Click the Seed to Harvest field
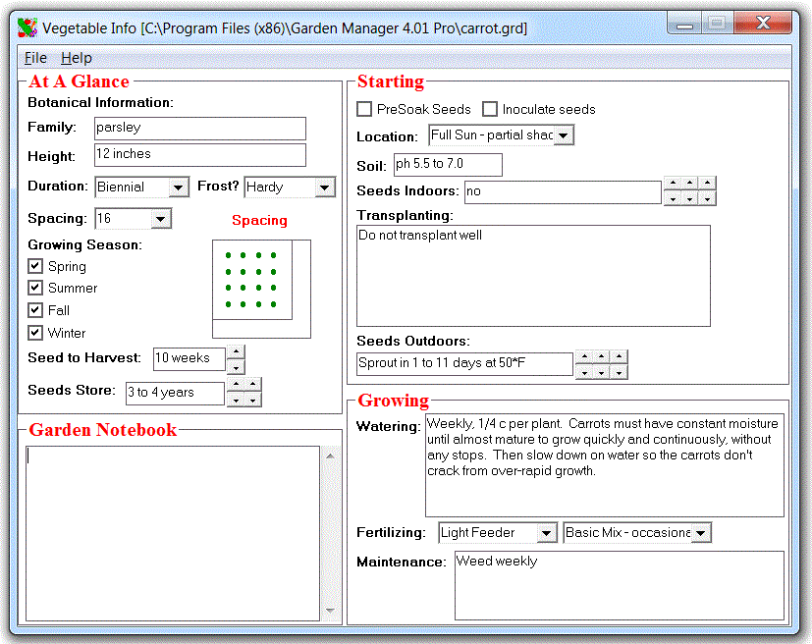This screenshot has height=644, width=812. coord(189,358)
